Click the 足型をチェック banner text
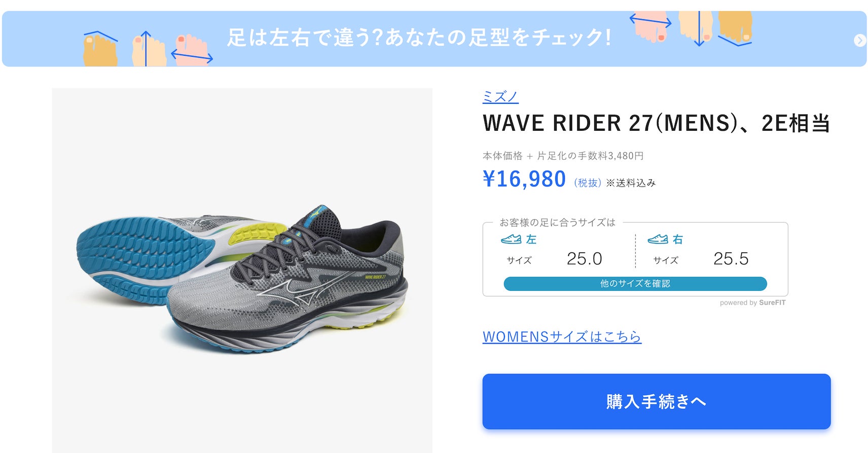The height and width of the screenshot is (453, 868). click(x=418, y=37)
